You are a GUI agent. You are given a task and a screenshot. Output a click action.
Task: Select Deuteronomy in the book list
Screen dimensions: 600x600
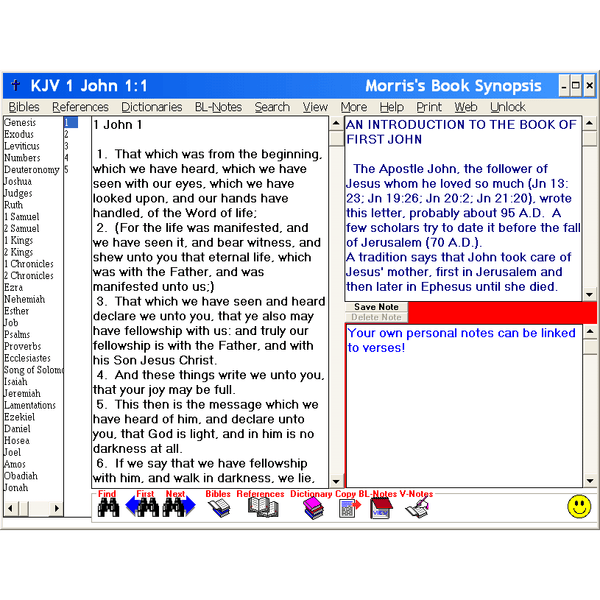tap(32, 170)
